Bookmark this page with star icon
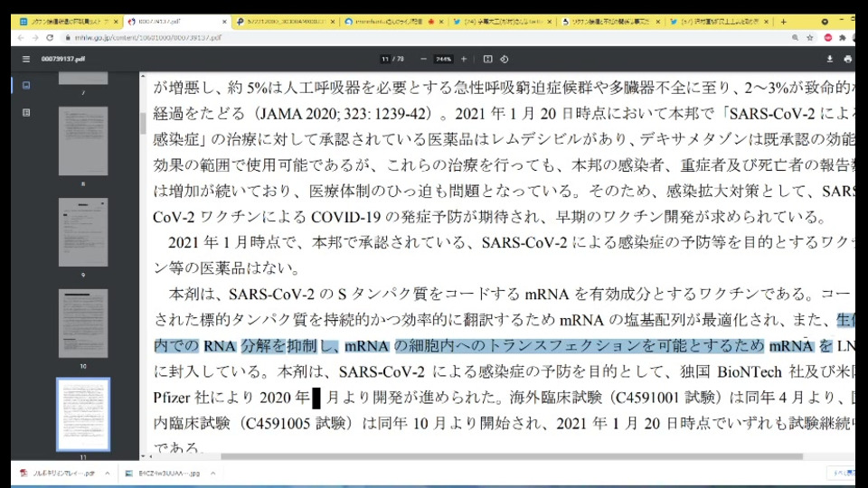This screenshot has width=868, height=488. [810, 38]
